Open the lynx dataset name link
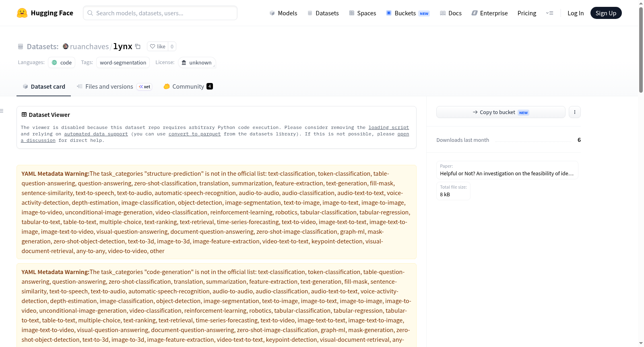 [123, 46]
